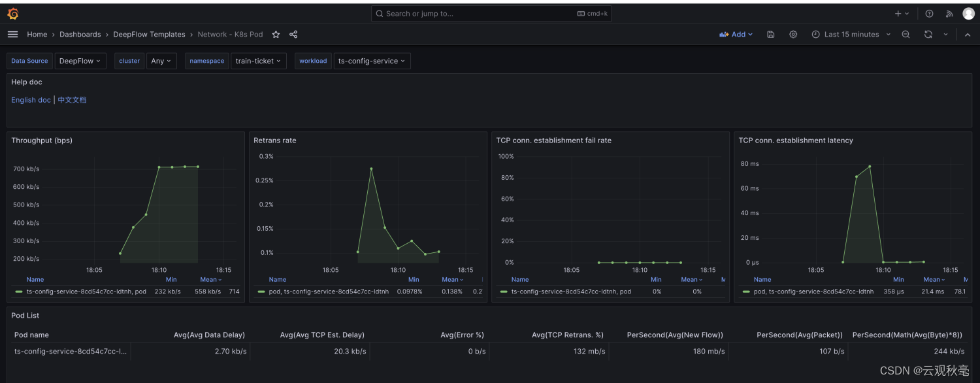Image resolution: width=980 pixels, height=383 pixels.
Task: Click Network - K8s Pod breadcrumb title
Action: pyautogui.click(x=230, y=35)
